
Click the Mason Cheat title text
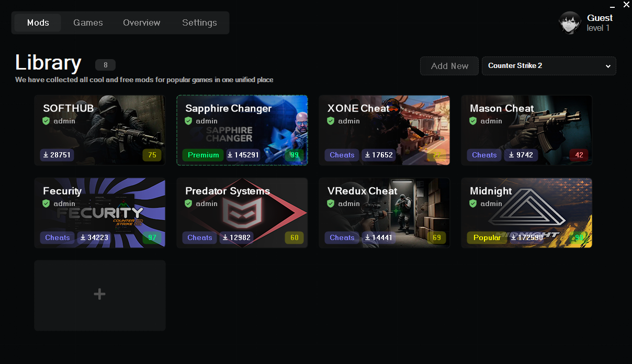(x=502, y=108)
